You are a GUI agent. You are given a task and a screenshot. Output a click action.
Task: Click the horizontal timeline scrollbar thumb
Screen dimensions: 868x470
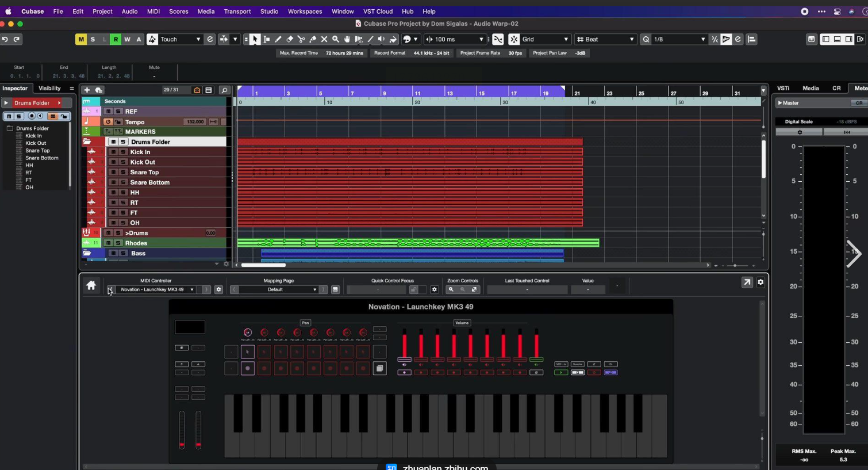(x=263, y=265)
